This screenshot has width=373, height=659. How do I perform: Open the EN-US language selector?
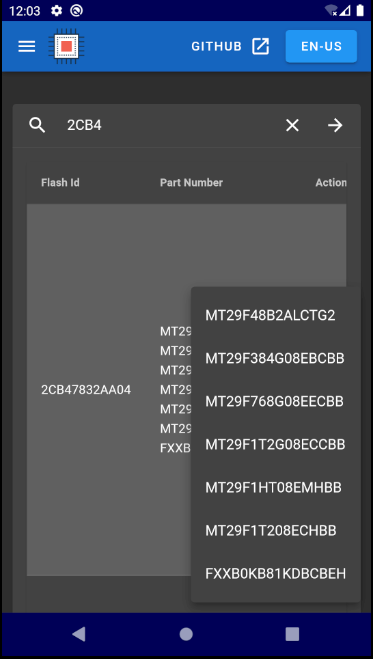(321, 46)
